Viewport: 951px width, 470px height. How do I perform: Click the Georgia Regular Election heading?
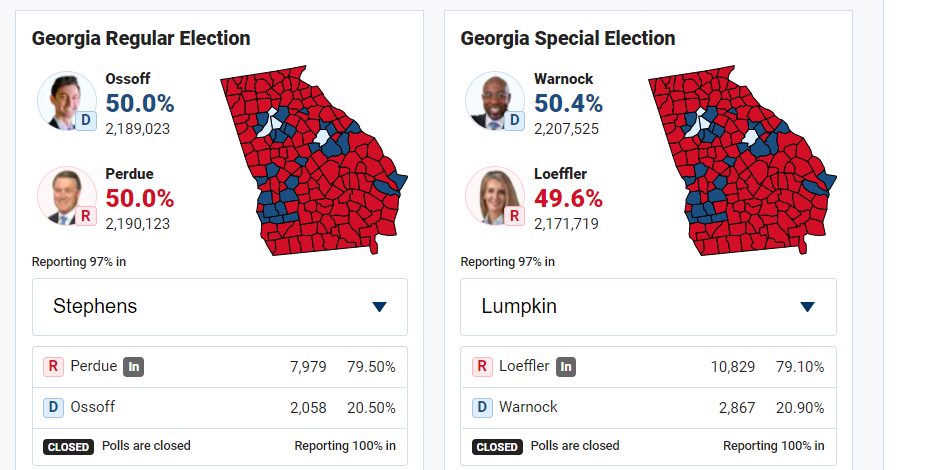141,39
